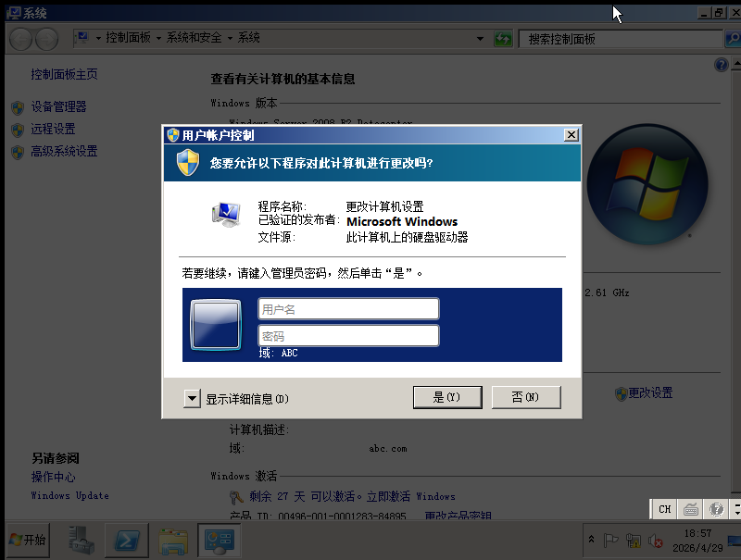Click 系统 breadcrumb segment
This screenshot has height=560, width=741.
pos(248,37)
